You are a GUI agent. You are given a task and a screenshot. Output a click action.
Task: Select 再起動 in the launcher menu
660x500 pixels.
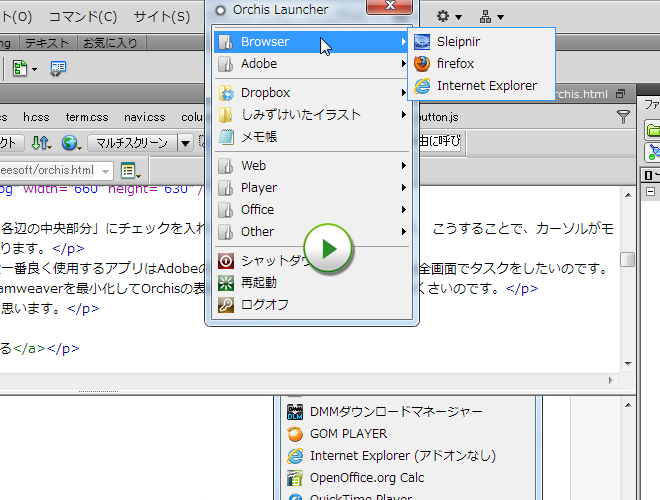click(x=311, y=283)
